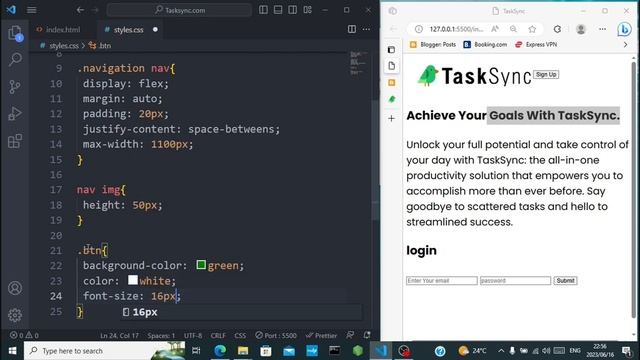640x360 pixels.
Task: Change encoding via UTF-8 status item
Action: coord(193,336)
